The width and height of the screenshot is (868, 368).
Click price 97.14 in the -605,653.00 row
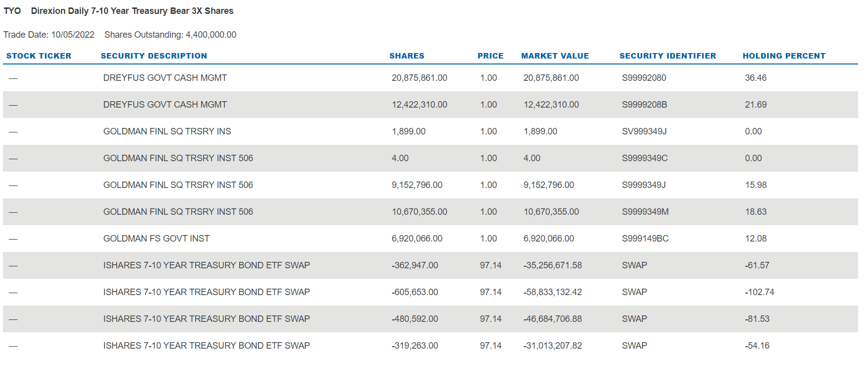pos(490,292)
